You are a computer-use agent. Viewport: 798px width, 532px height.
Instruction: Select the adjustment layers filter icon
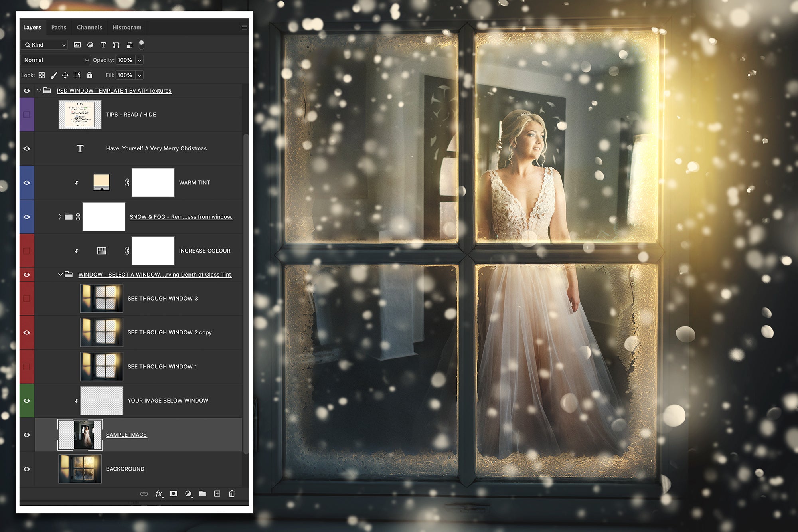click(90, 45)
